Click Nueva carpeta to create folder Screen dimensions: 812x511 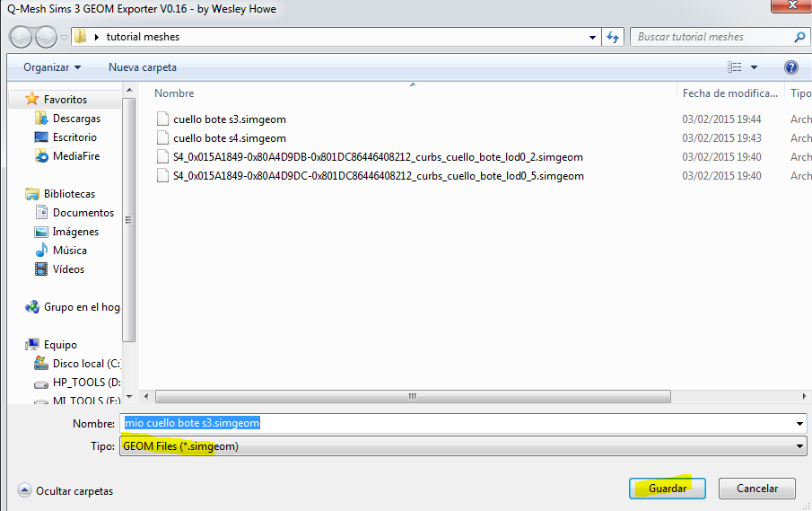pos(143,67)
